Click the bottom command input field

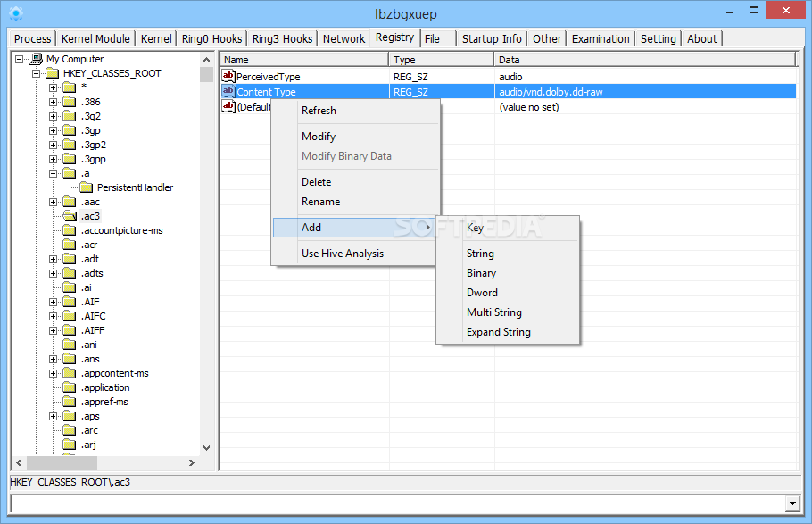click(x=398, y=503)
